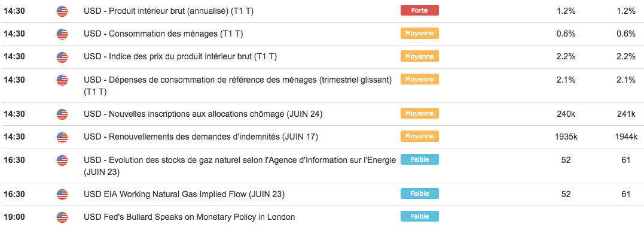644x230 pixels.
Task: Click the 1935k value for Renouvellements row
Action: coord(566,137)
